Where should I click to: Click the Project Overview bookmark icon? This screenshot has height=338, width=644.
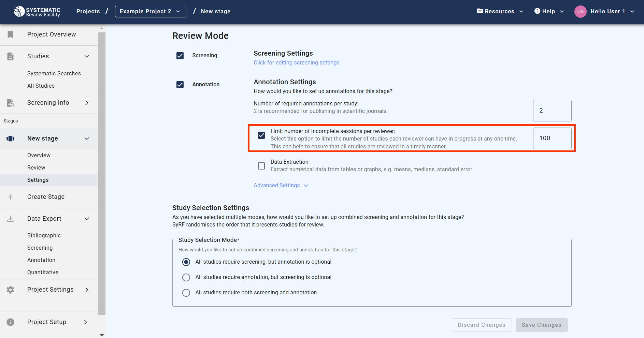coord(11,34)
